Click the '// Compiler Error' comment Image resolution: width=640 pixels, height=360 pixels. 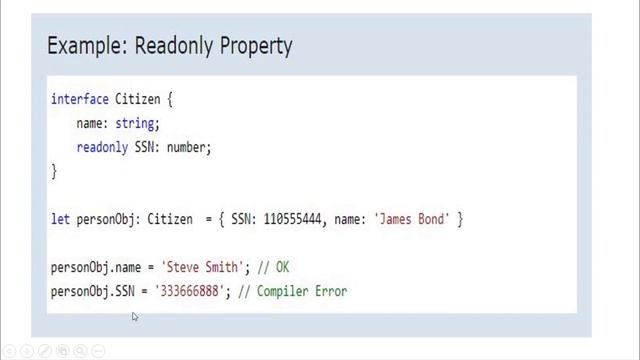coord(293,291)
